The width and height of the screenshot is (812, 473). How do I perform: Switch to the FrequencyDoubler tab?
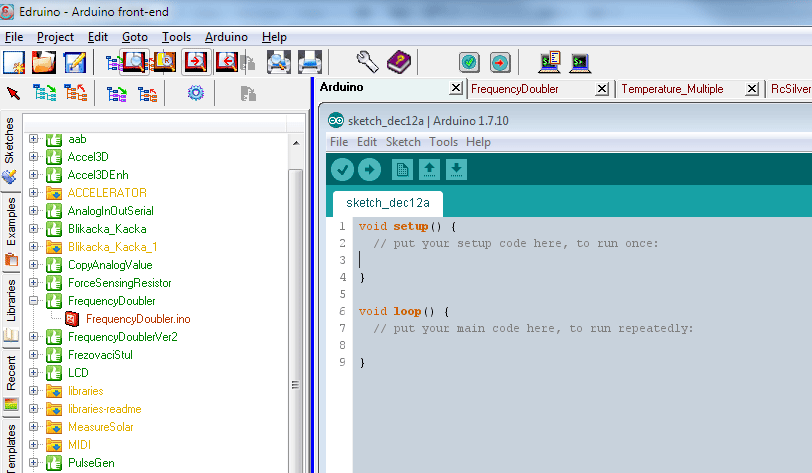tap(515, 89)
